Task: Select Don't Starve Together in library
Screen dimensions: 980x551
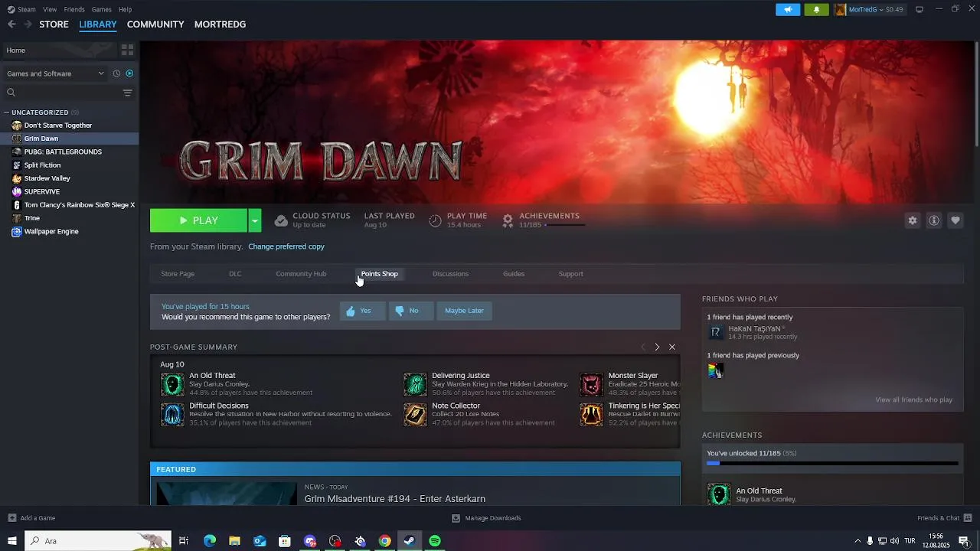Action: coord(69,126)
